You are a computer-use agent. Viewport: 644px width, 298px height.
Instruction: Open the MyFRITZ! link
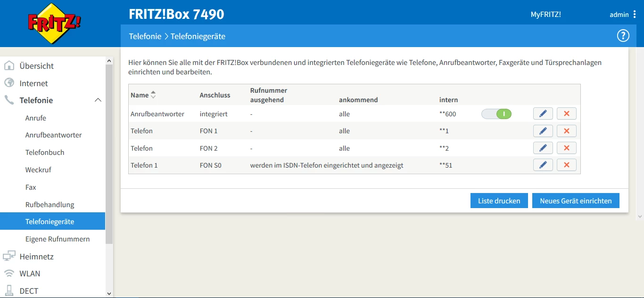click(x=545, y=15)
